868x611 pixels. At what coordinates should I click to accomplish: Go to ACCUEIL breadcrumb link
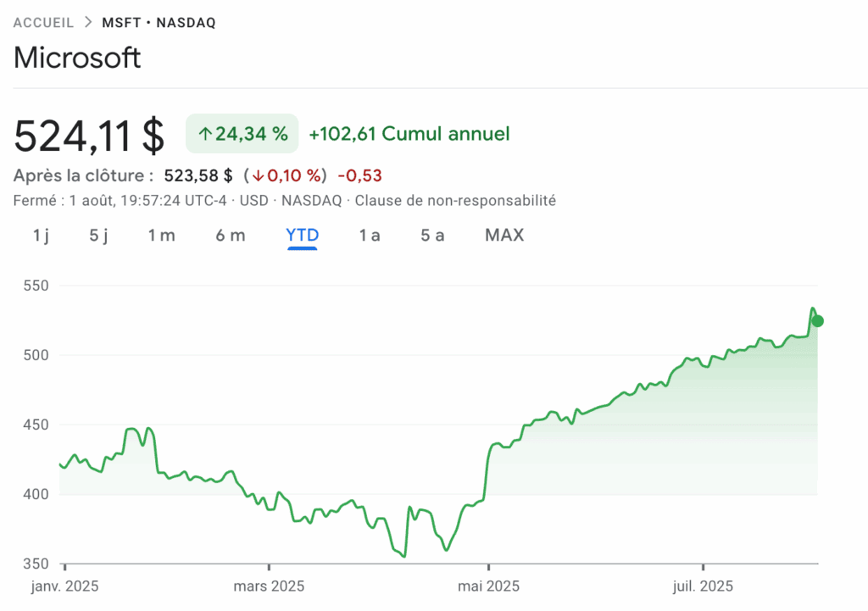click(43, 23)
